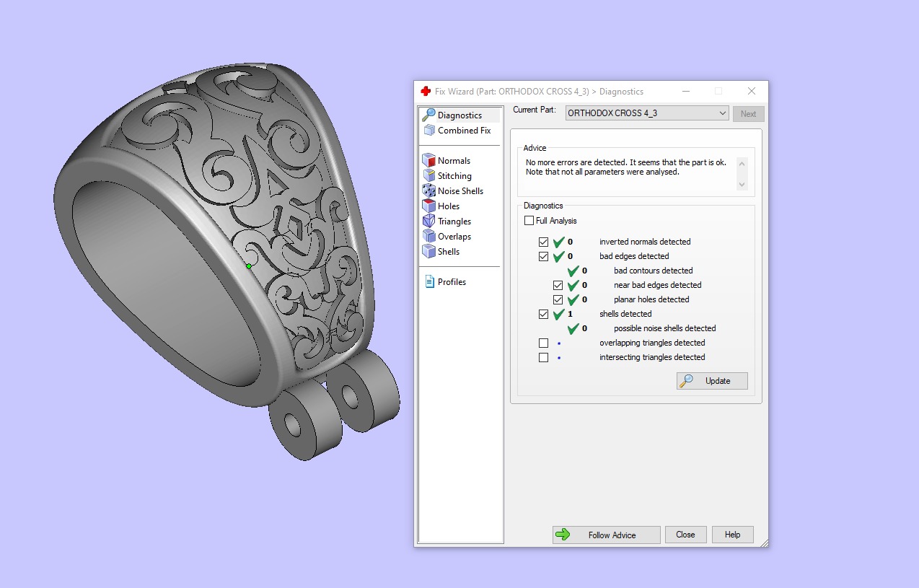Viewport: 919px width, 588px height.
Task: Click the Holes cube icon
Action: pyautogui.click(x=428, y=206)
